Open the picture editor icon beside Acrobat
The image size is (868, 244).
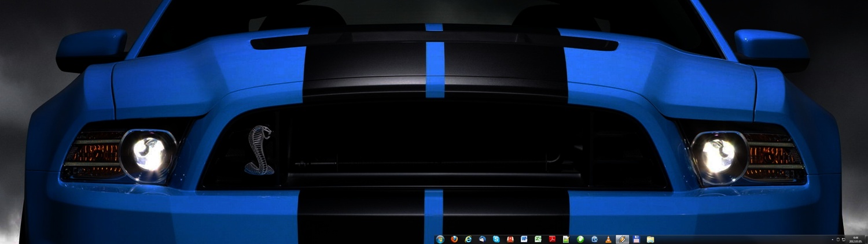click(566, 239)
